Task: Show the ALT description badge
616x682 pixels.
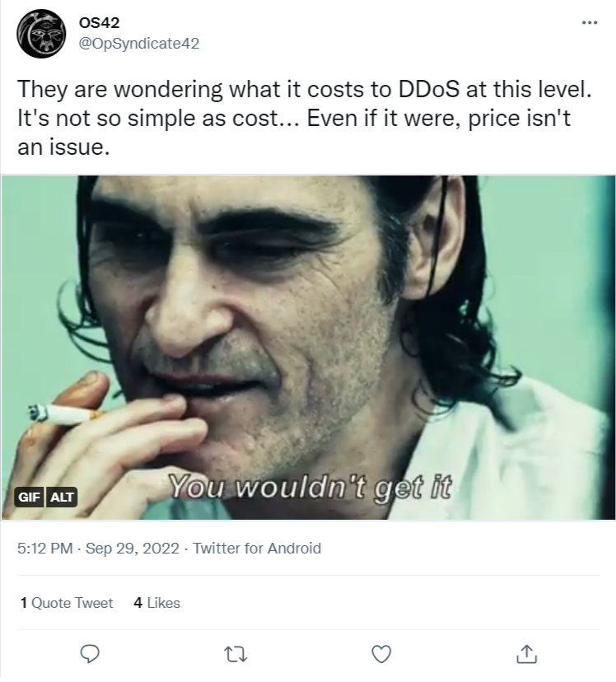Action: 62,497
